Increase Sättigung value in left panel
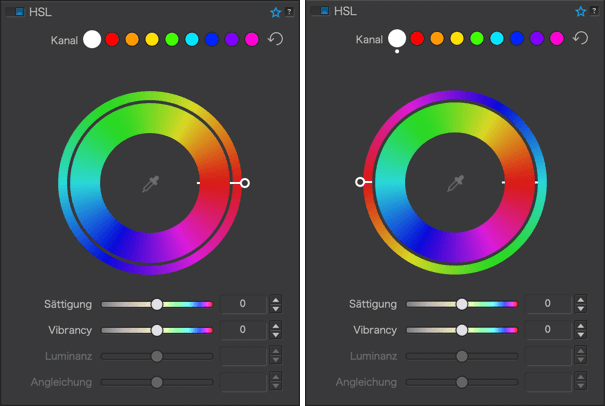 coord(275,299)
